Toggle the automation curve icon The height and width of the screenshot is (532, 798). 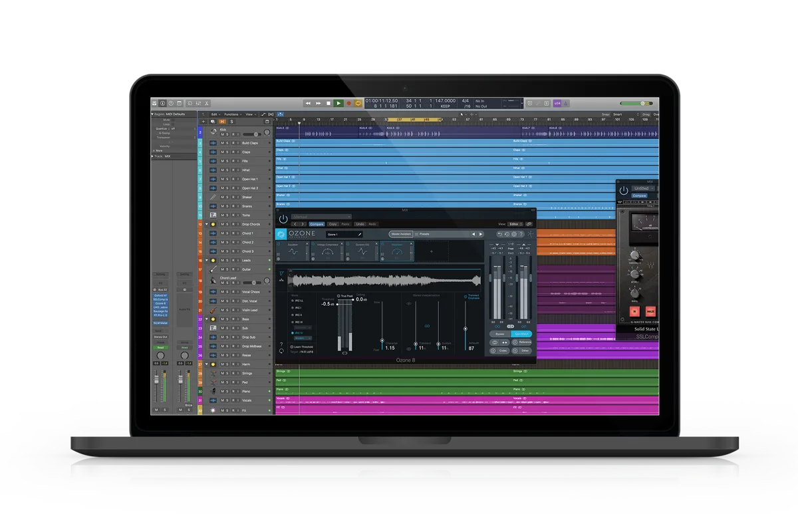point(263,114)
